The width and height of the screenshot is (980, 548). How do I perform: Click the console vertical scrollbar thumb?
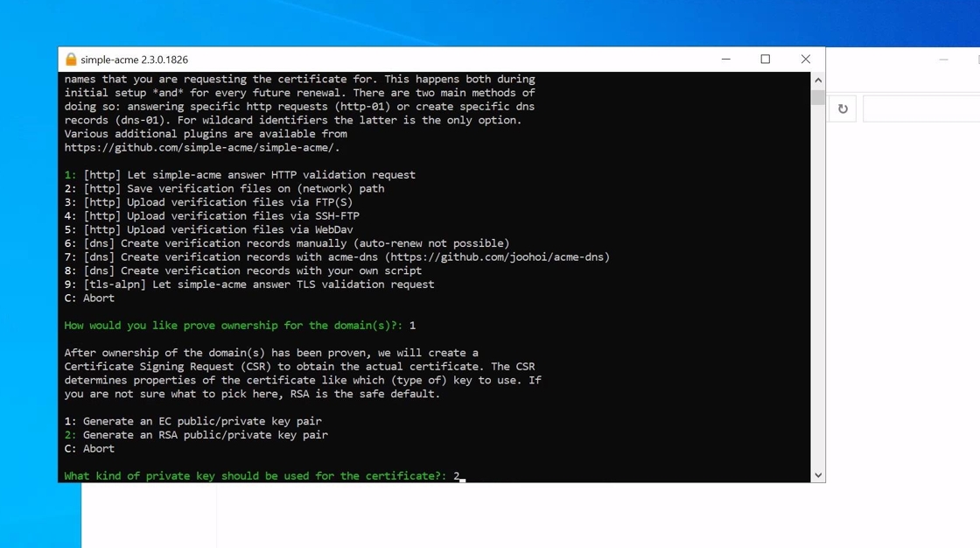click(818, 97)
